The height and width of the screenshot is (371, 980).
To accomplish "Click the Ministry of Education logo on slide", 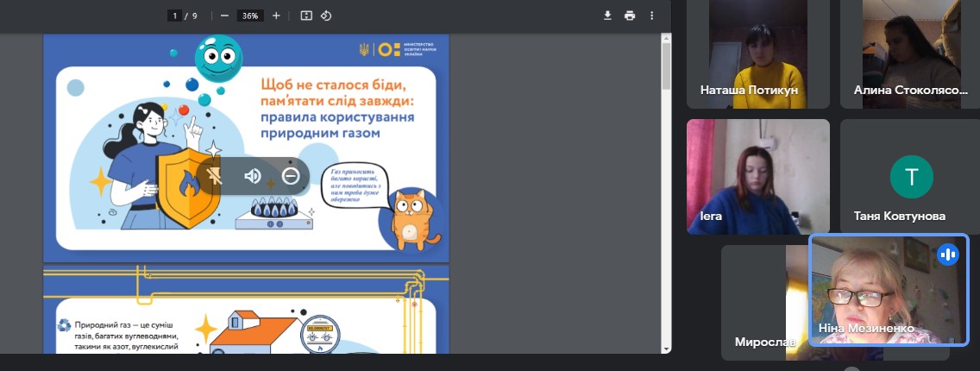I will pos(396,49).
